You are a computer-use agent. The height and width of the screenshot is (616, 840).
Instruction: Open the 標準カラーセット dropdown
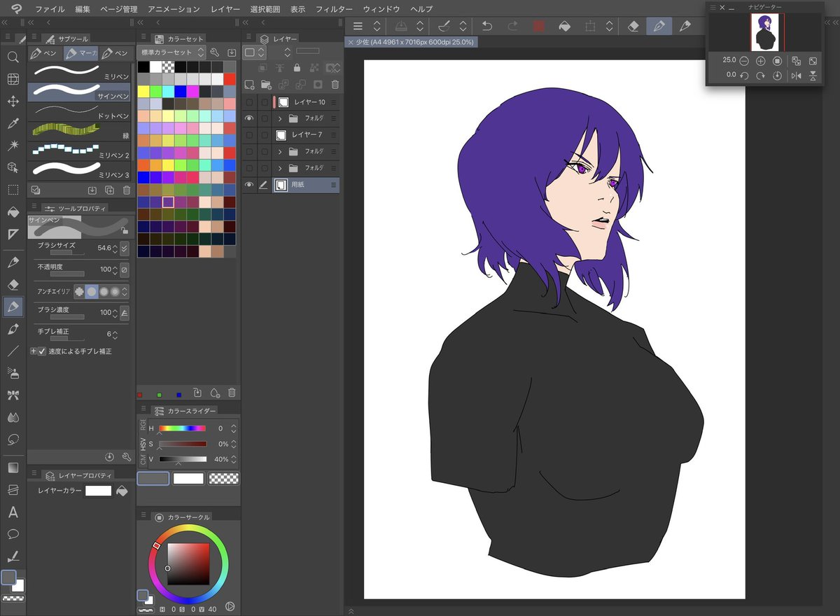pos(172,52)
